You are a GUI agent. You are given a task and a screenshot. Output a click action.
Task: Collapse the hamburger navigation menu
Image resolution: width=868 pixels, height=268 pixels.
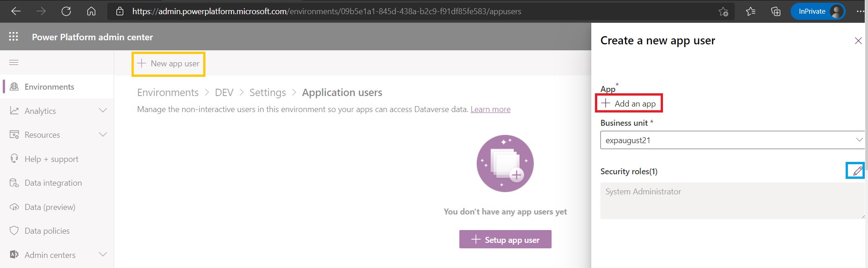click(14, 62)
